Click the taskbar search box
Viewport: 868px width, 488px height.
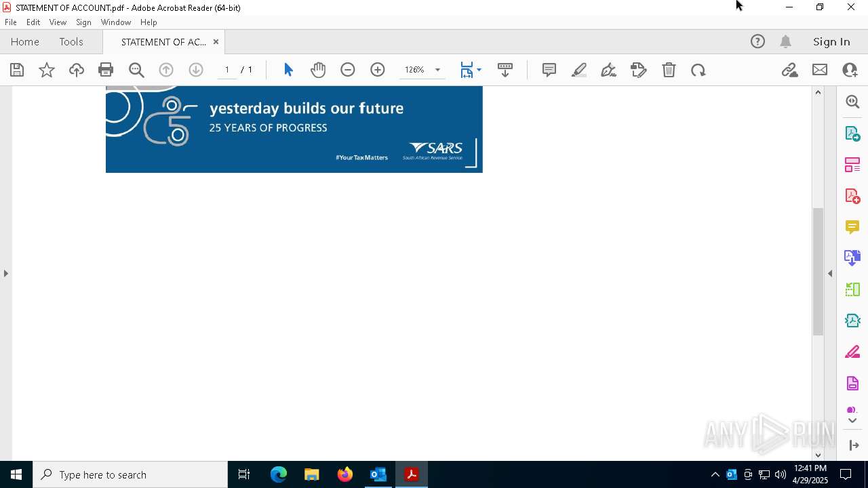click(x=130, y=474)
